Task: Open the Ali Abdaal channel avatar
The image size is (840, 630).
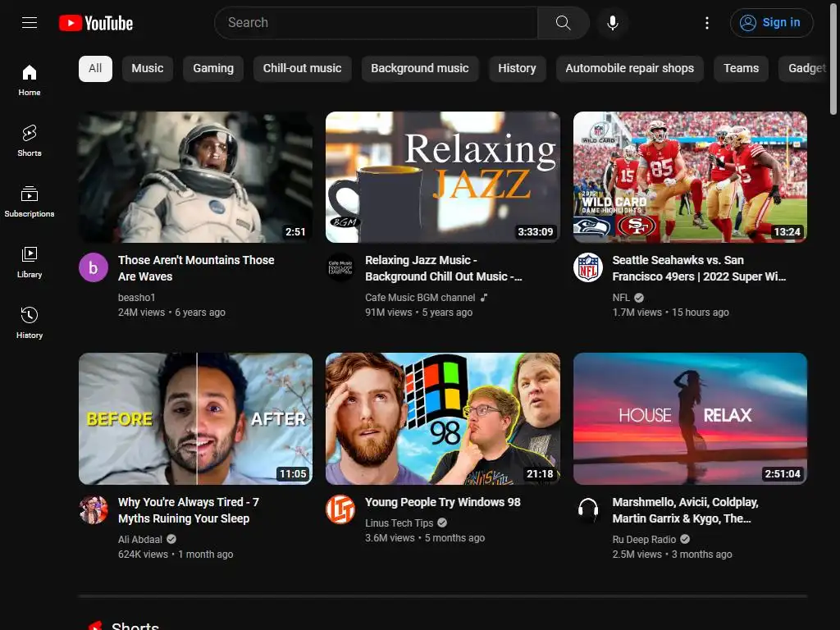Action: pos(94,509)
